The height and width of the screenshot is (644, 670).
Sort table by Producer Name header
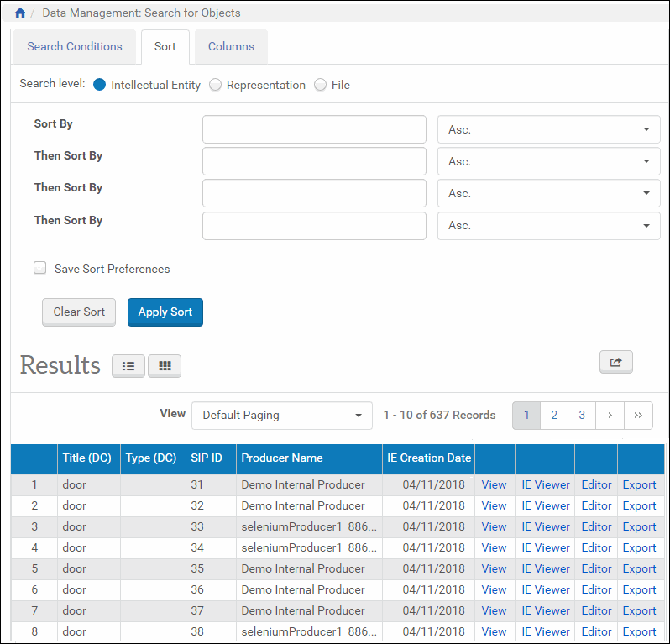(281, 458)
